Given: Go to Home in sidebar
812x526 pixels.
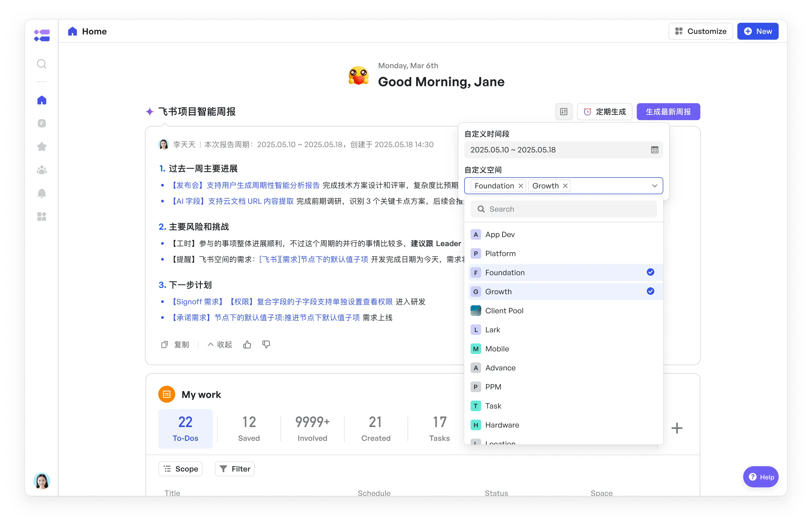Looking at the screenshot, I should (x=42, y=100).
